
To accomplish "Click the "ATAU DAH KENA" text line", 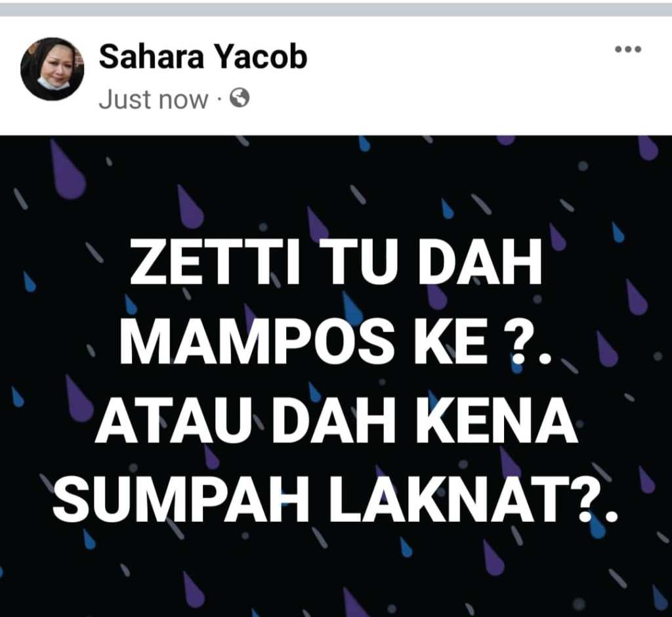I will (x=337, y=420).
